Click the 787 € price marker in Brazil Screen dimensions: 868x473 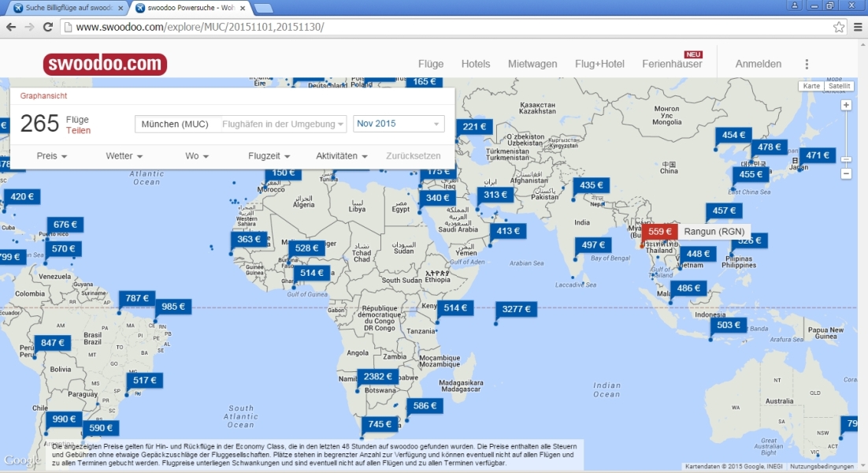click(137, 299)
